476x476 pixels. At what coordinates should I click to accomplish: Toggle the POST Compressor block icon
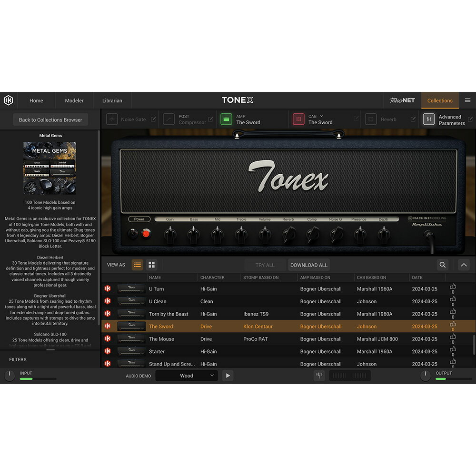(169, 119)
